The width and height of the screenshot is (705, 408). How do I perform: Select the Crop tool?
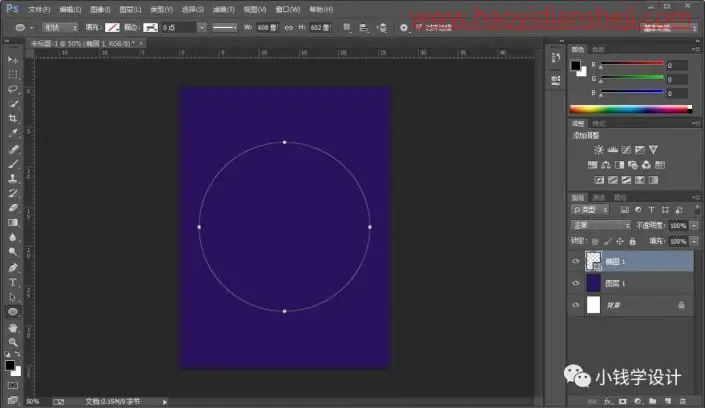tap(13, 119)
